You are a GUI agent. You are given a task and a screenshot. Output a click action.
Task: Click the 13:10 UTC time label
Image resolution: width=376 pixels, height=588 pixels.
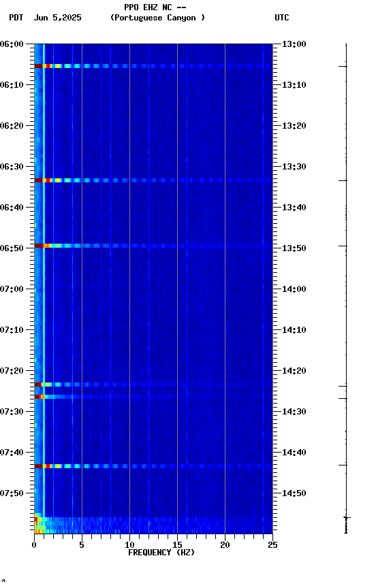point(294,85)
